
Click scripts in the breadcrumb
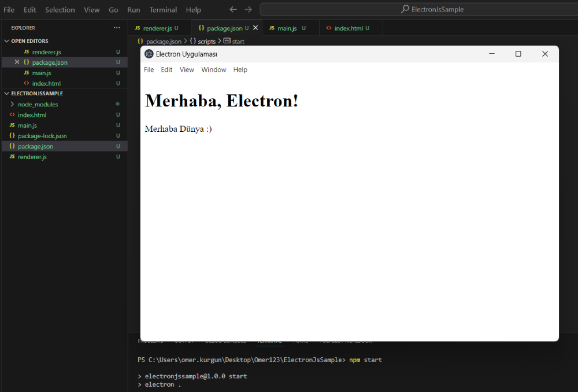206,42
